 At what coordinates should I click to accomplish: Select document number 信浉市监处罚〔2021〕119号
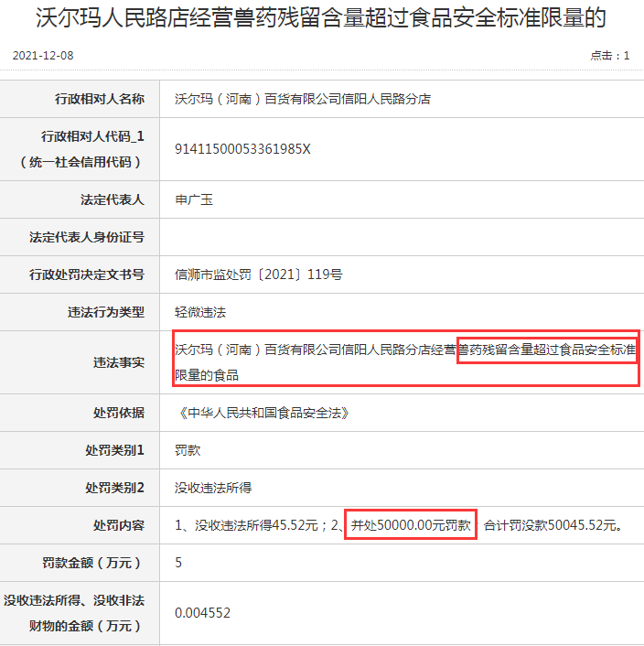coord(259,275)
